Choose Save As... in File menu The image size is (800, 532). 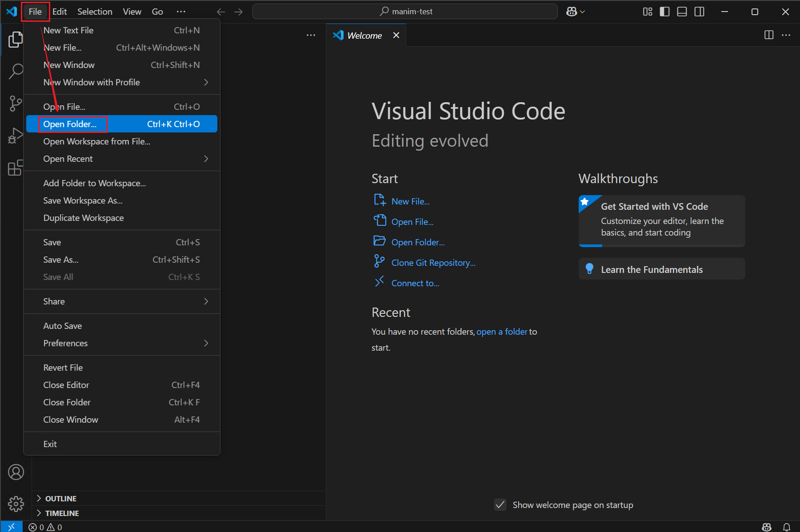(x=121, y=260)
